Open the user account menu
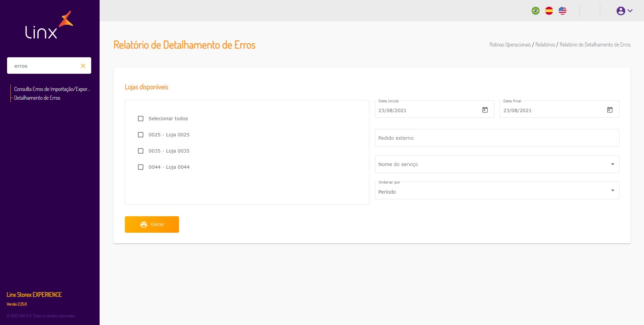The width and height of the screenshot is (644, 325). [624, 11]
